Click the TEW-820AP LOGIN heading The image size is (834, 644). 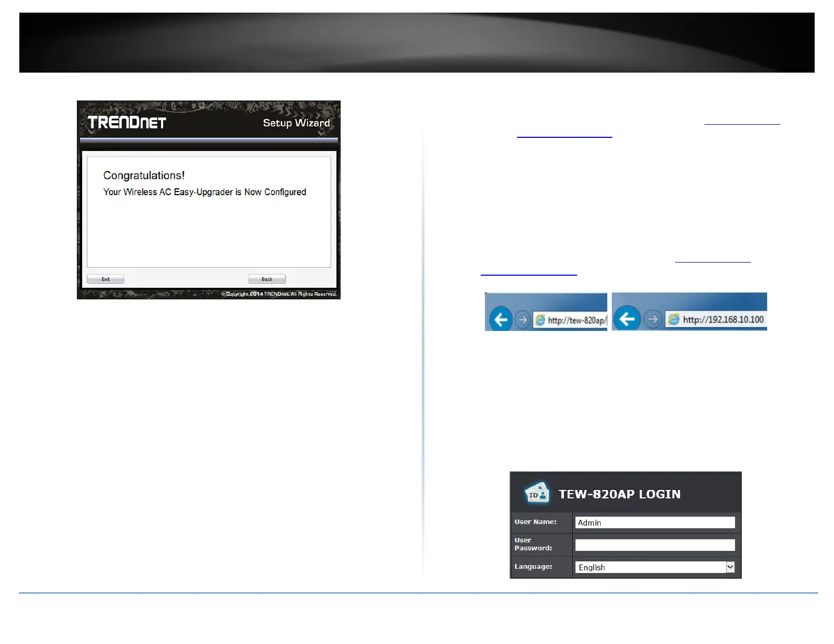click(619, 494)
